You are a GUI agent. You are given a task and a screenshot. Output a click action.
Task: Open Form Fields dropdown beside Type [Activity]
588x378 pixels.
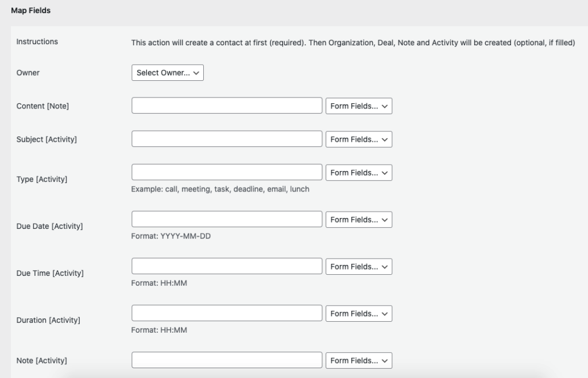pyautogui.click(x=358, y=173)
